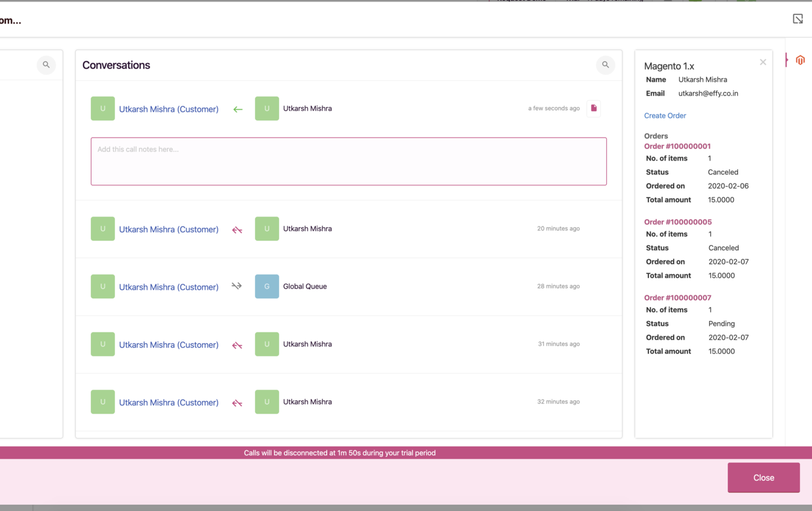Click the incoming call arrow on the latest conversation
The height and width of the screenshot is (511, 812).
pos(238,109)
